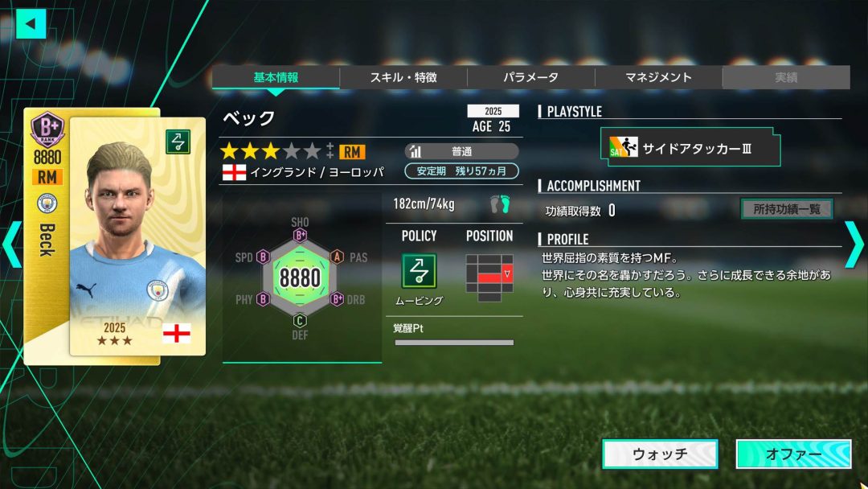Tap the preferred foot footprints icon
The width and height of the screenshot is (868, 489).
point(500,204)
